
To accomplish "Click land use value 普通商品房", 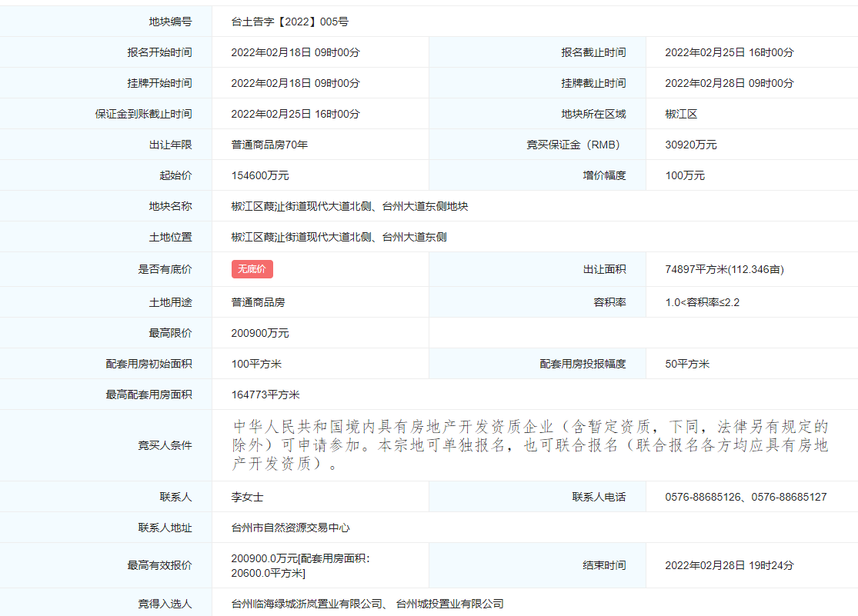I will pos(259,302).
